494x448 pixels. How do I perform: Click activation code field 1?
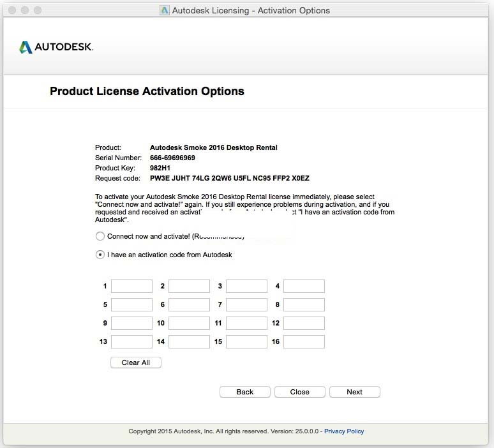(131, 286)
